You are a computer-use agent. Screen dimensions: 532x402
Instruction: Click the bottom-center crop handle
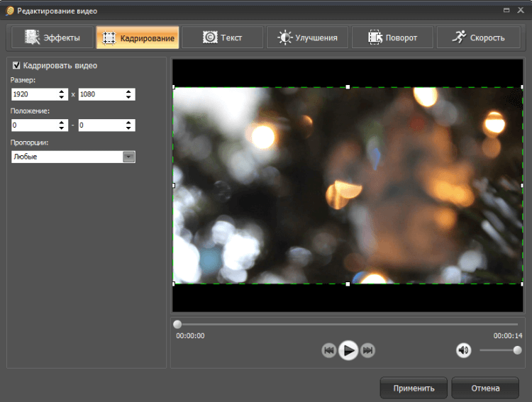click(348, 284)
